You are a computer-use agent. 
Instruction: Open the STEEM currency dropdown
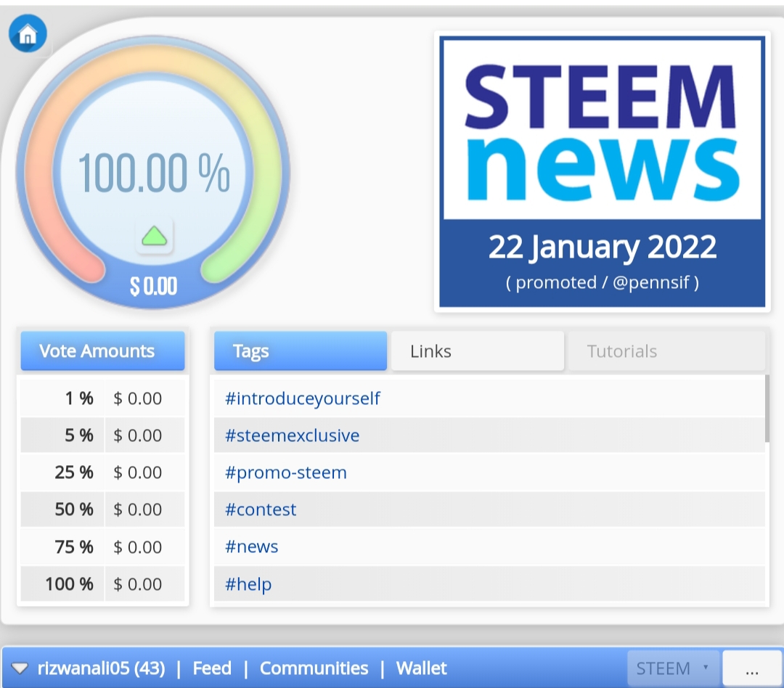[x=673, y=668]
